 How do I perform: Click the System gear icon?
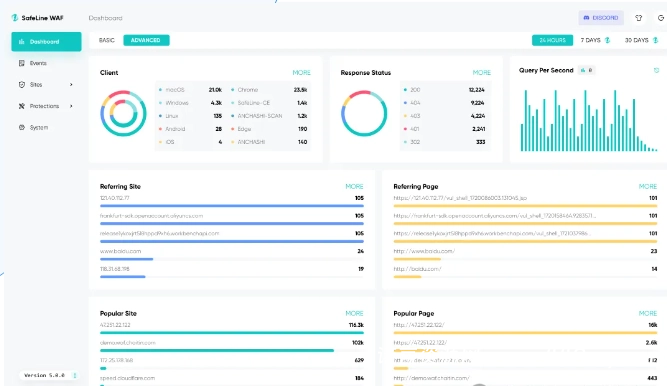(x=22, y=127)
